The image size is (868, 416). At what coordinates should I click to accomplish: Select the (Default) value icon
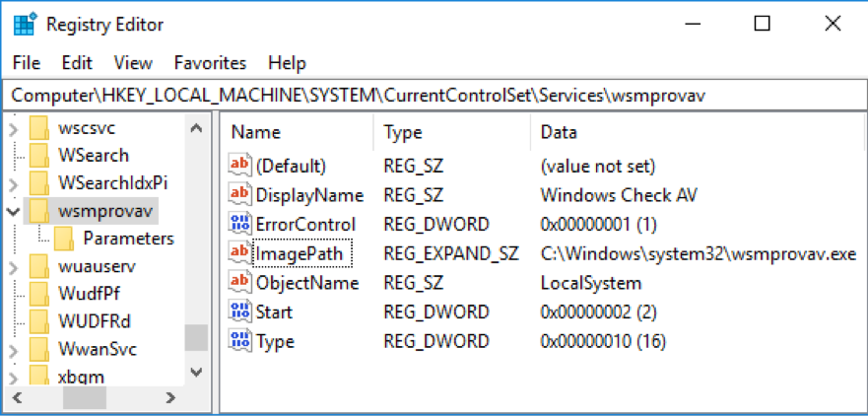pos(239,165)
